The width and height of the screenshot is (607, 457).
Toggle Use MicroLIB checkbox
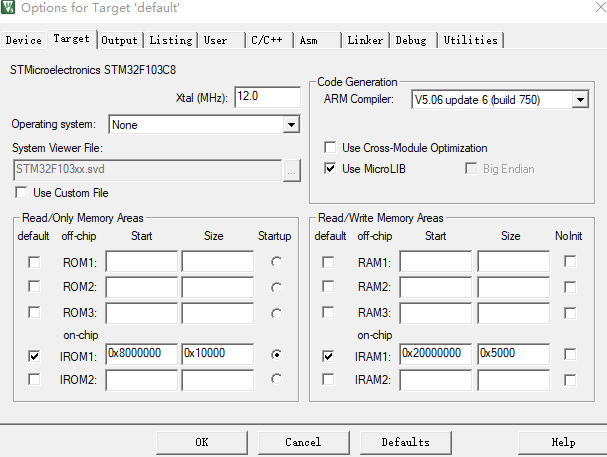(330, 169)
